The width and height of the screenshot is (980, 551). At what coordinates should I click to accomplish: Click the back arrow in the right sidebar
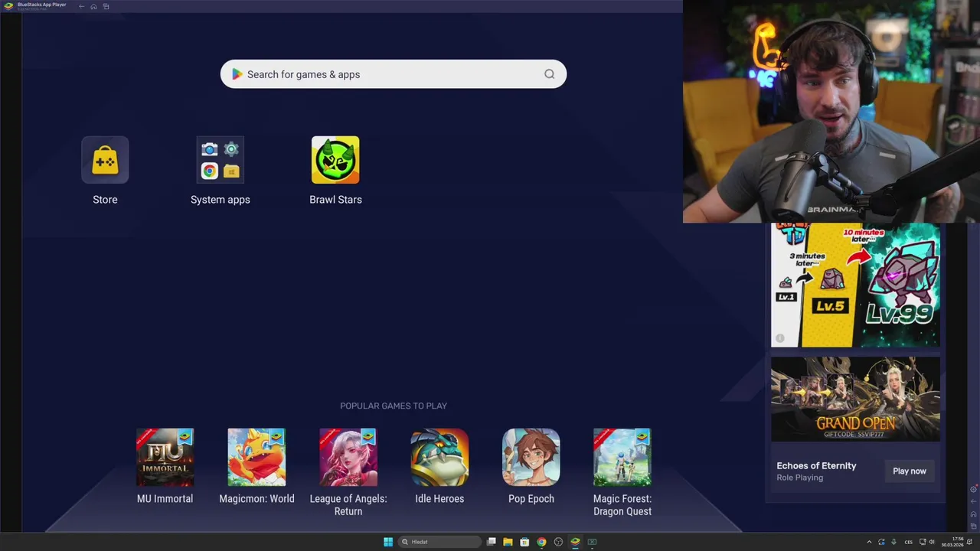pyautogui.click(x=973, y=502)
